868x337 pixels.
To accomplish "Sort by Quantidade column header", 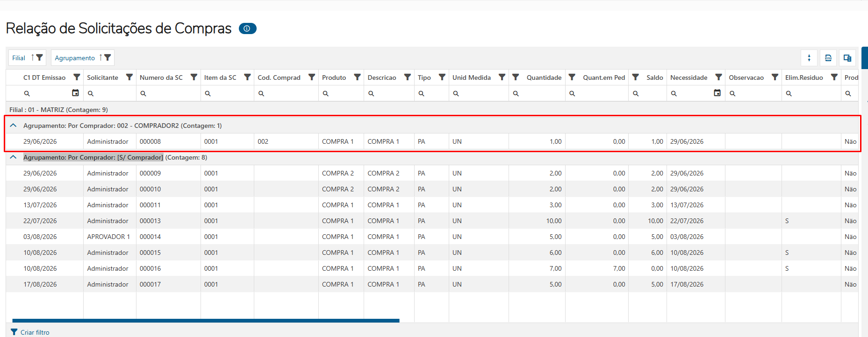I will 544,77.
